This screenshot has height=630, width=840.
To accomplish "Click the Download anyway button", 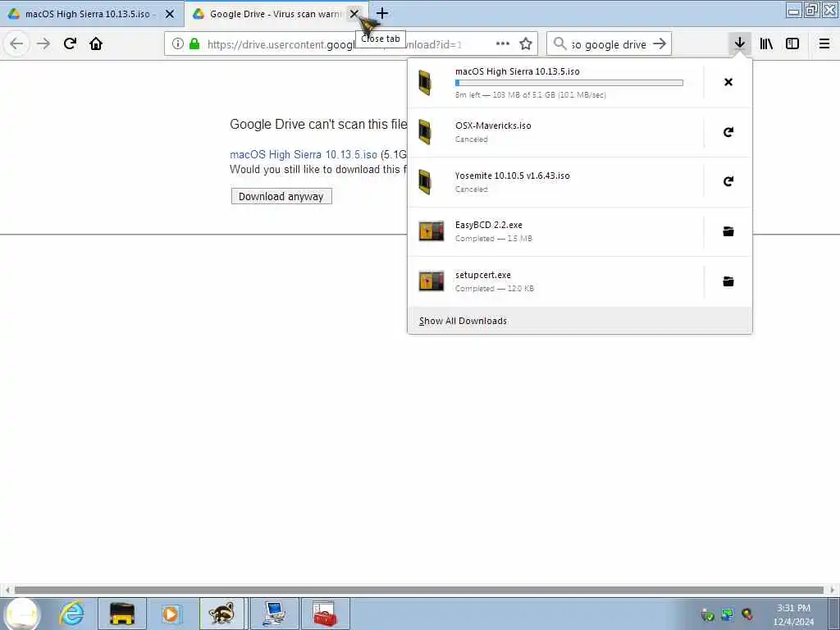I will (281, 196).
